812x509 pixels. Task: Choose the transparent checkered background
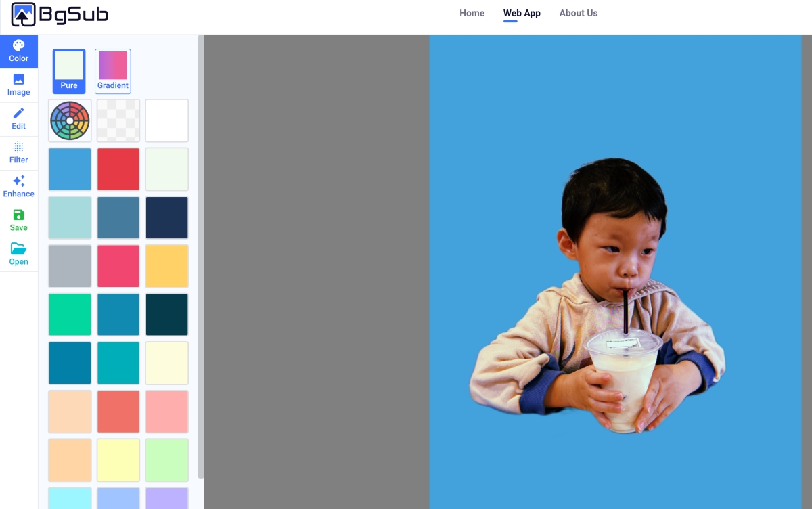click(x=118, y=120)
